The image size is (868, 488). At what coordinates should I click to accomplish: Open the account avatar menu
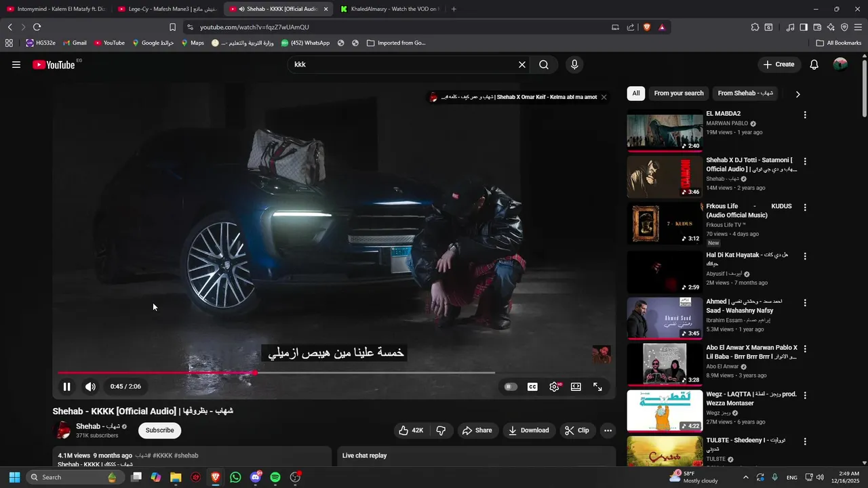(x=840, y=64)
